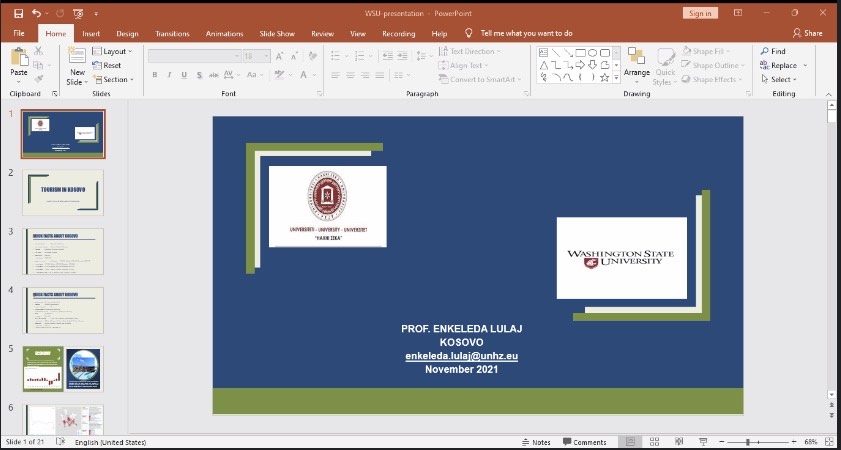The width and height of the screenshot is (841, 450).
Task: Switch to the Transitions tab
Action: pyautogui.click(x=172, y=33)
